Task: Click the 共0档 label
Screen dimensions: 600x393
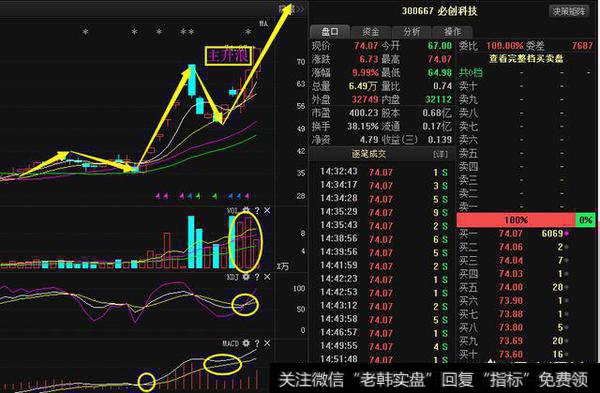Action: click(x=471, y=72)
